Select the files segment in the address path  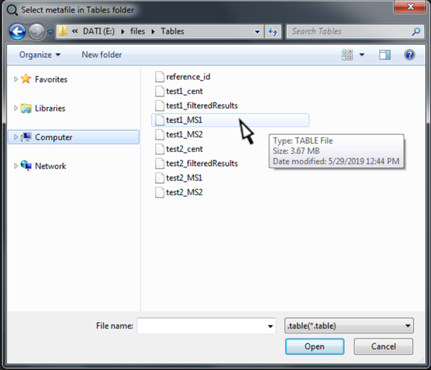tap(137, 31)
